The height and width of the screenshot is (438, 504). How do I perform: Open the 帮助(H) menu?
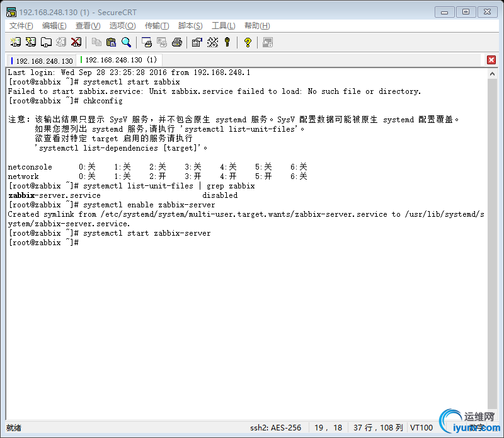point(257,26)
